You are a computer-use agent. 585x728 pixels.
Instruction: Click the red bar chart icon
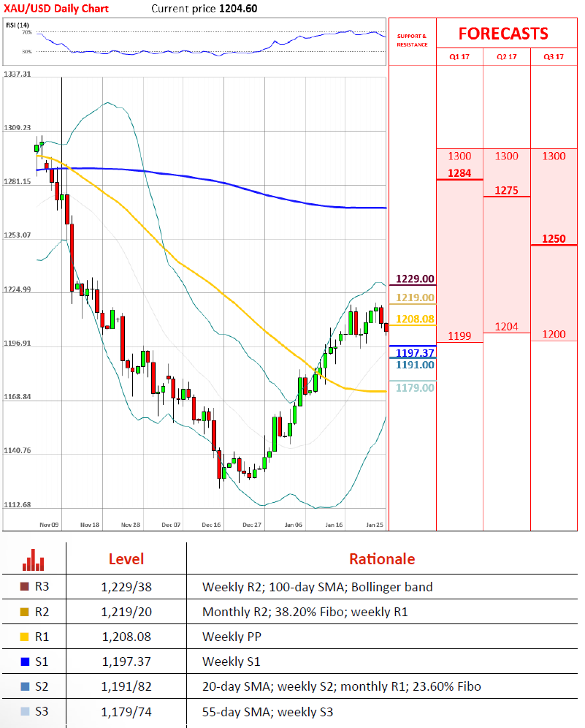[34, 560]
